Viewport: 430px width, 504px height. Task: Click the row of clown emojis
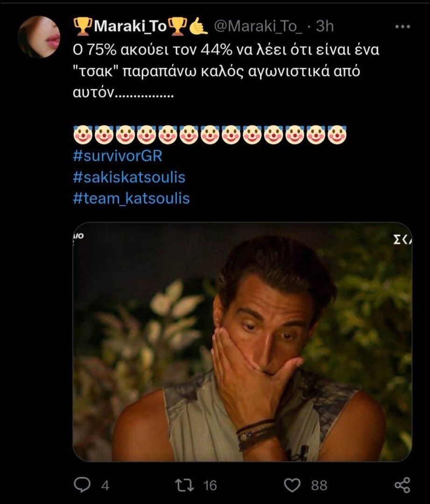click(x=210, y=134)
